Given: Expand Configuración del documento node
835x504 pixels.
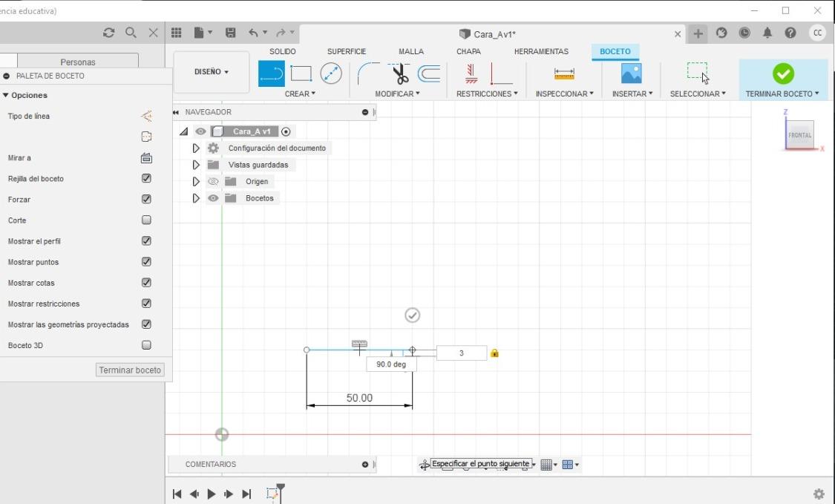Looking at the screenshot, I should tap(196, 148).
